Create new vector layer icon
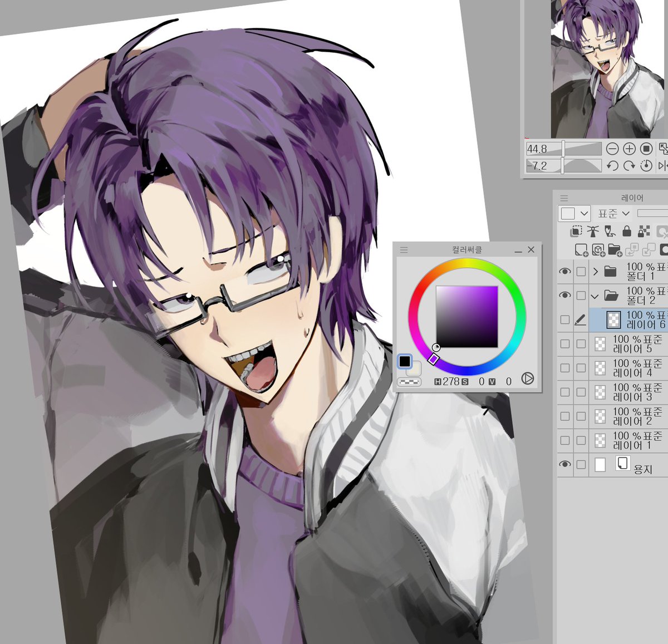This screenshot has width=668, height=644. 599,249
